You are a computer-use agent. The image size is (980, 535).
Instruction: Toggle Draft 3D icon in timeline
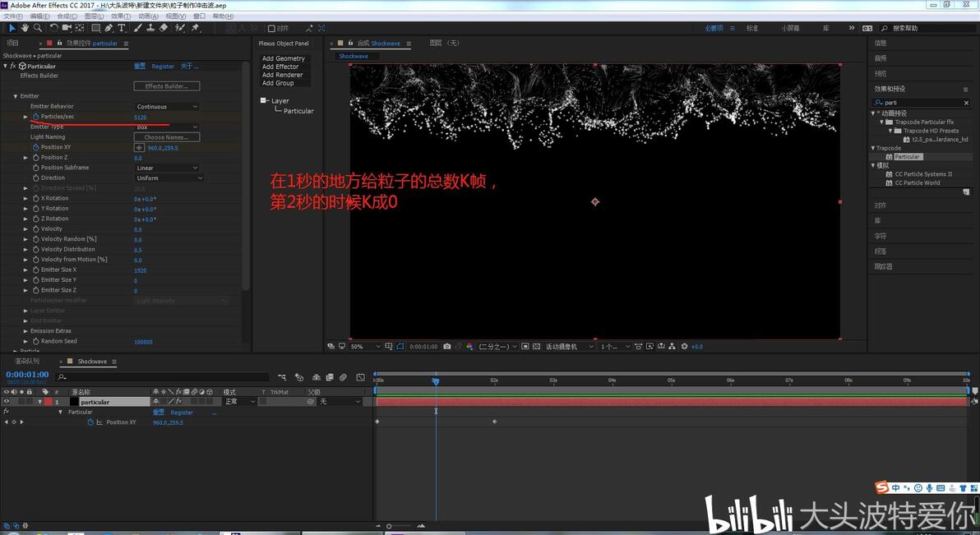[299, 377]
